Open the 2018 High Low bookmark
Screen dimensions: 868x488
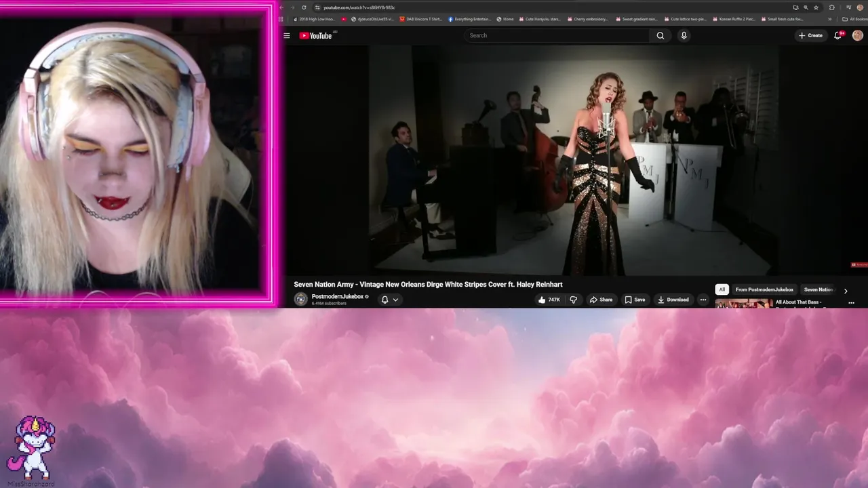pos(315,19)
